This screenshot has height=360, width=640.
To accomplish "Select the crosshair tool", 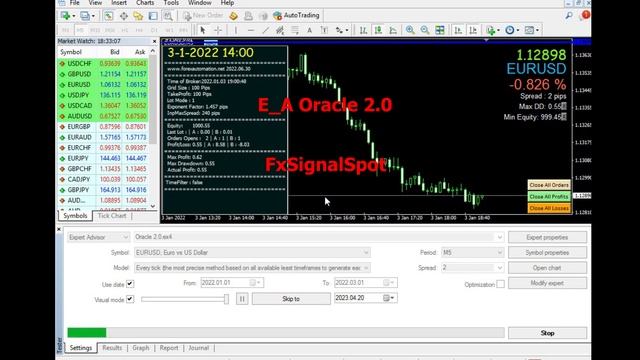I will coord(218,30).
